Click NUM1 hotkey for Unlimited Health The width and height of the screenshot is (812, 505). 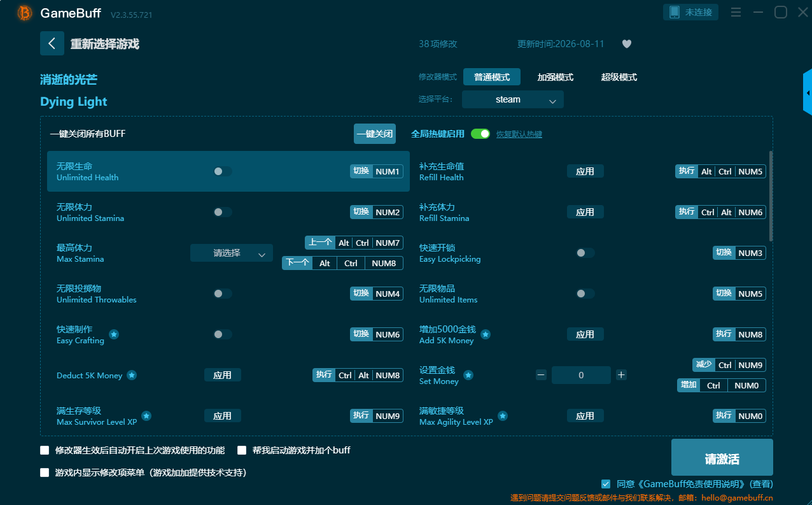388,171
